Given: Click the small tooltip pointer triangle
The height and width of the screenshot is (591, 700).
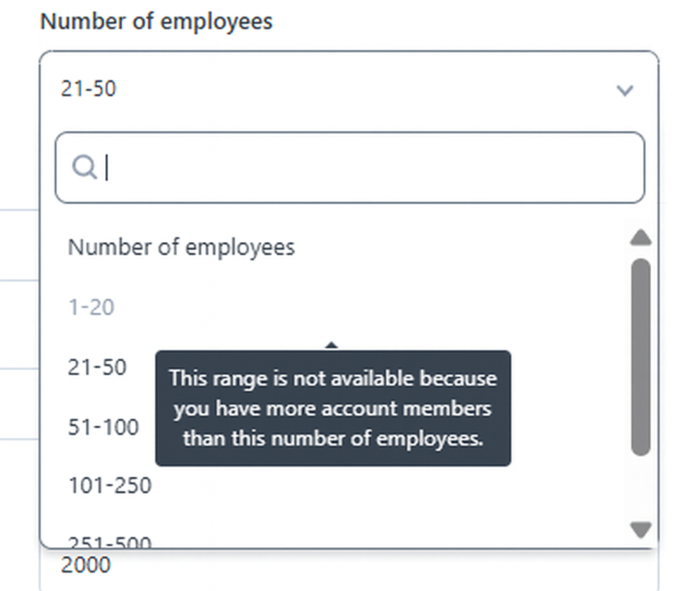Looking at the screenshot, I should pos(332,346).
